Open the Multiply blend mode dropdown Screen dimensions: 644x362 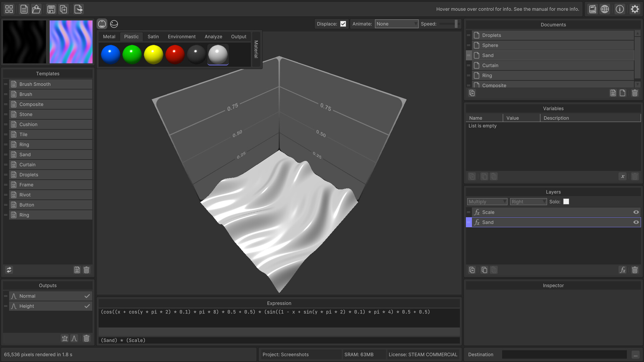click(x=487, y=201)
